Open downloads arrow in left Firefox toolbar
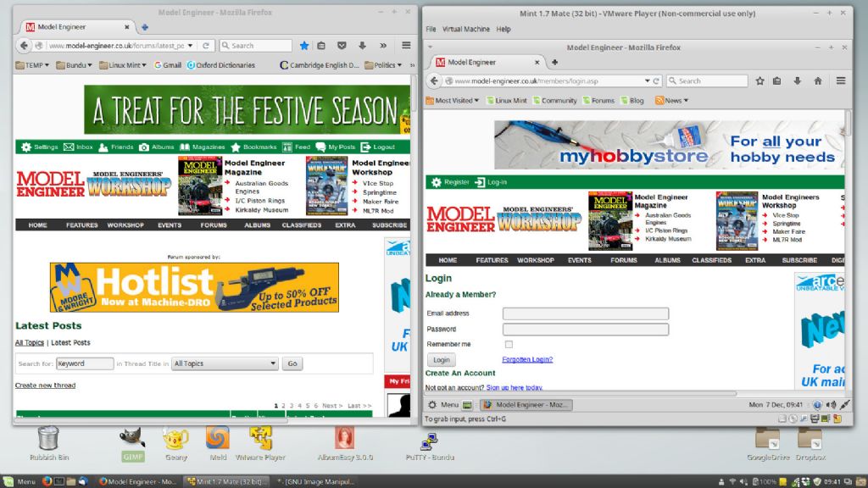The width and height of the screenshot is (868, 488). click(x=363, y=46)
